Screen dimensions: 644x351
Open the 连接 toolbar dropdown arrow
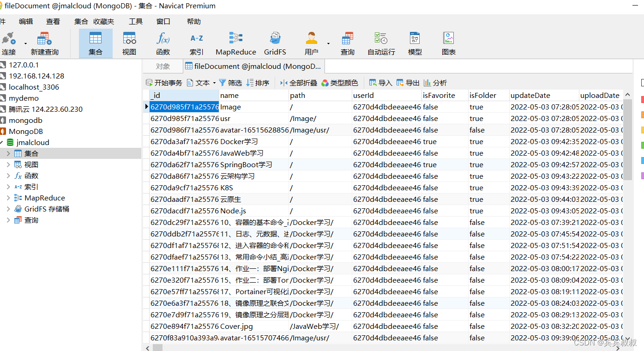coord(25,43)
